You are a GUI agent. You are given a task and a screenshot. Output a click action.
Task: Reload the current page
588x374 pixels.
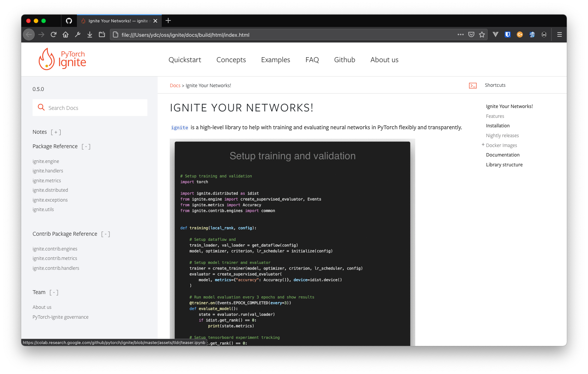[53, 34]
